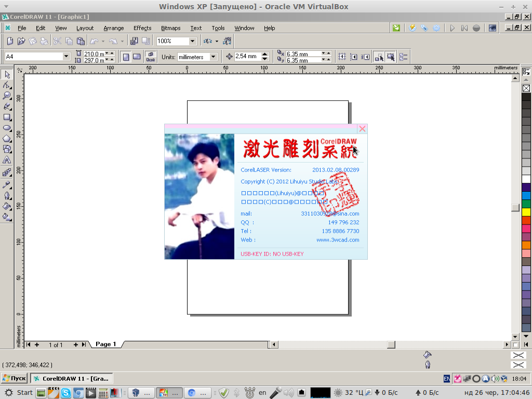Viewport: 532px width, 399px height.
Task: Open the Arrange menu
Action: pyautogui.click(x=113, y=28)
